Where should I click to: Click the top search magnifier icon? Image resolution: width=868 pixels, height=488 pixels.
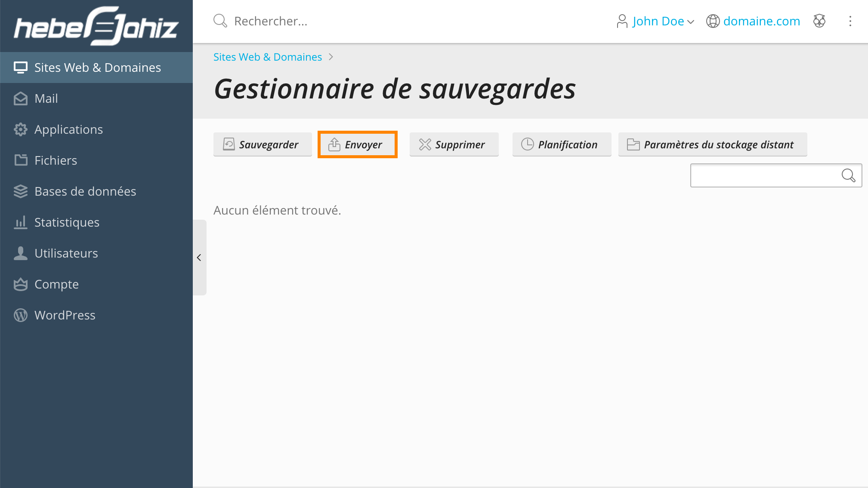[x=220, y=21]
